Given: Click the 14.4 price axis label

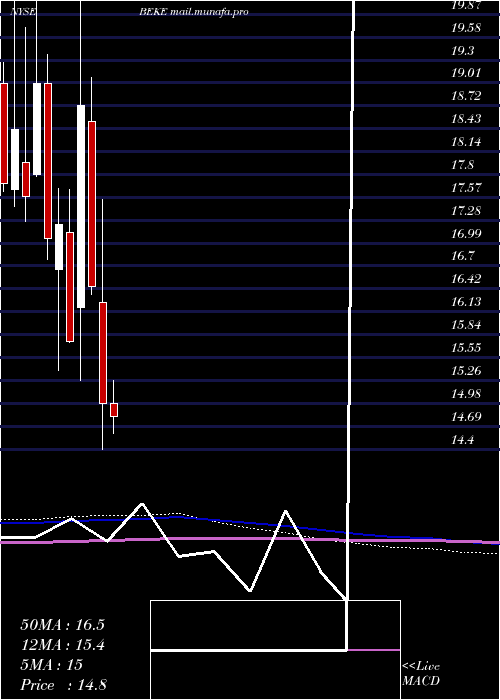Looking at the screenshot, I should point(462,440).
